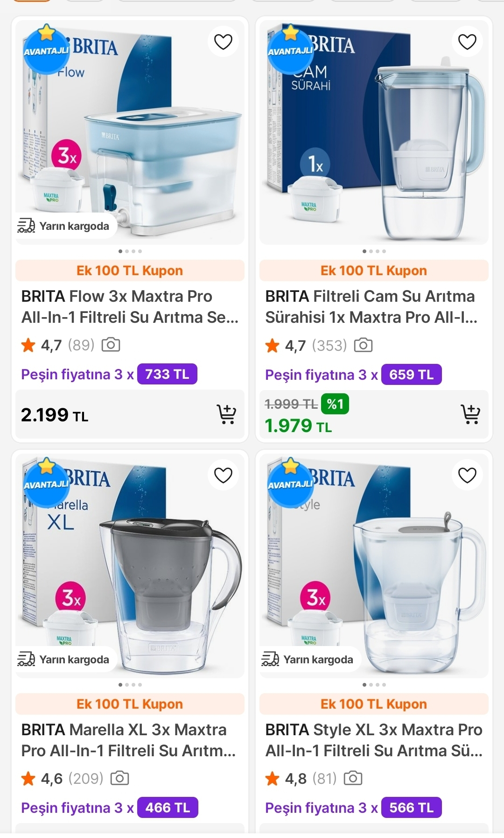Favorite the BRITA Flow product with heart
Viewport: 504px width, 838px height.
pos(223,42)
